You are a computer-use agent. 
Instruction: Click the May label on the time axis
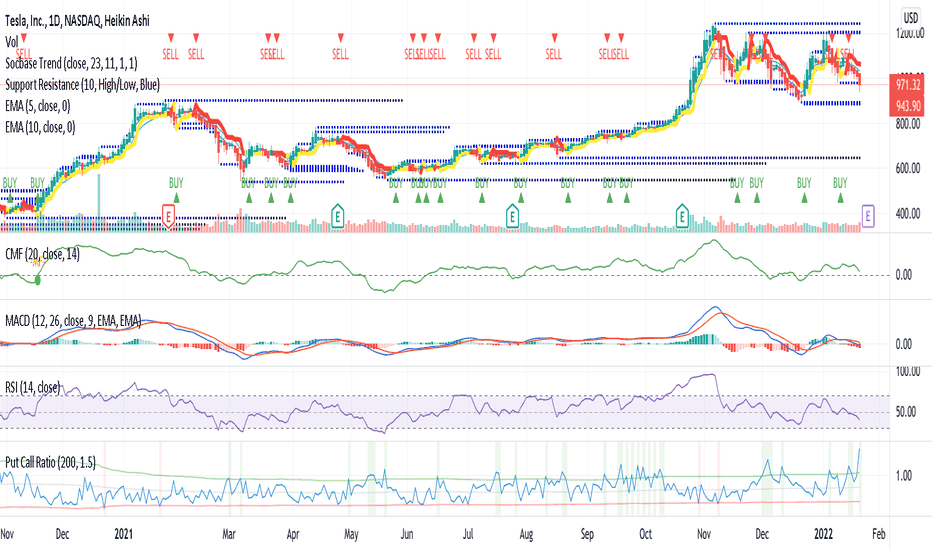point(351,534)
